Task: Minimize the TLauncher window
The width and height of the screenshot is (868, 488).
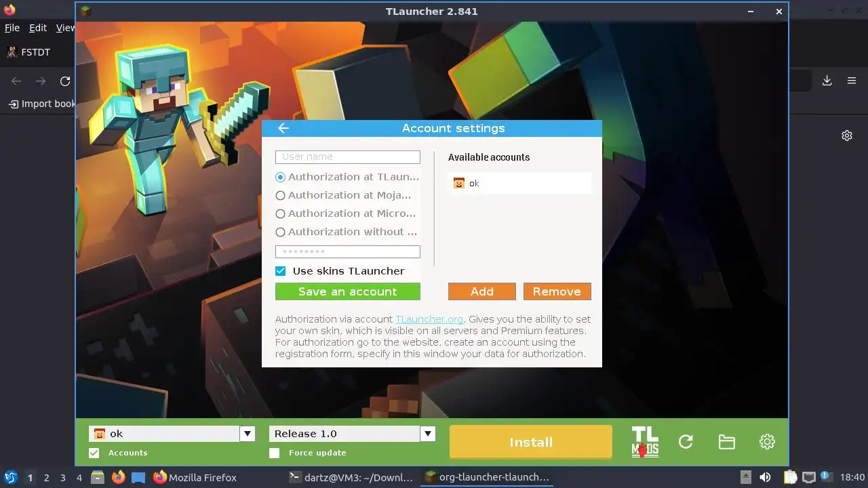Action: (x=751, y=12)
